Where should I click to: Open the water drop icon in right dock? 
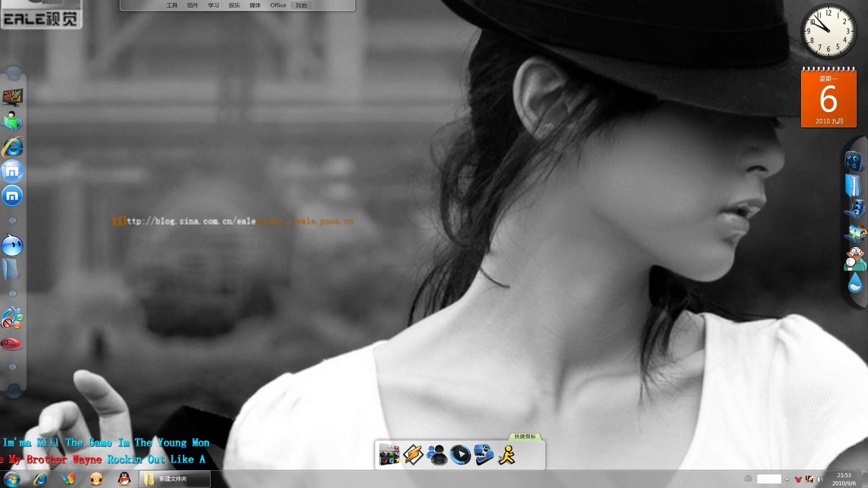pos(855,283)
